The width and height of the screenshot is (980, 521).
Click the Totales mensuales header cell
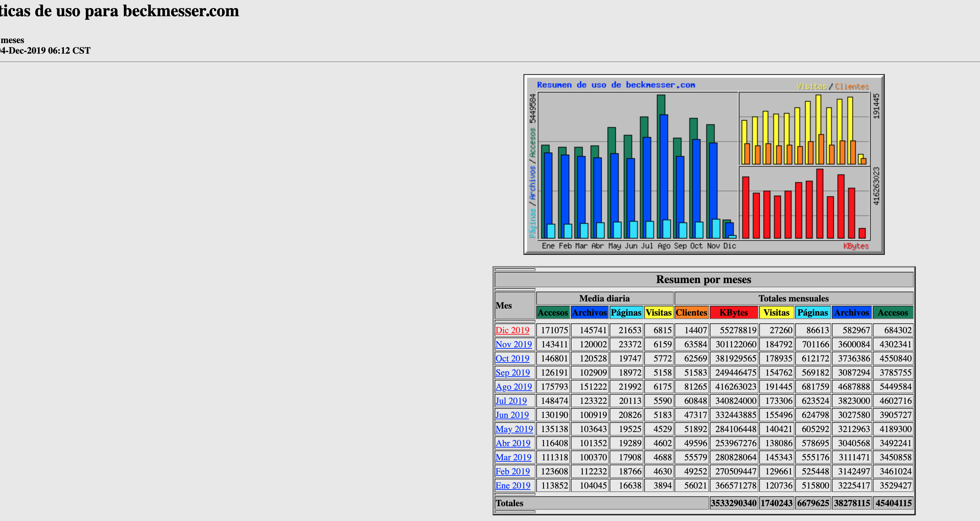[793, 298]
